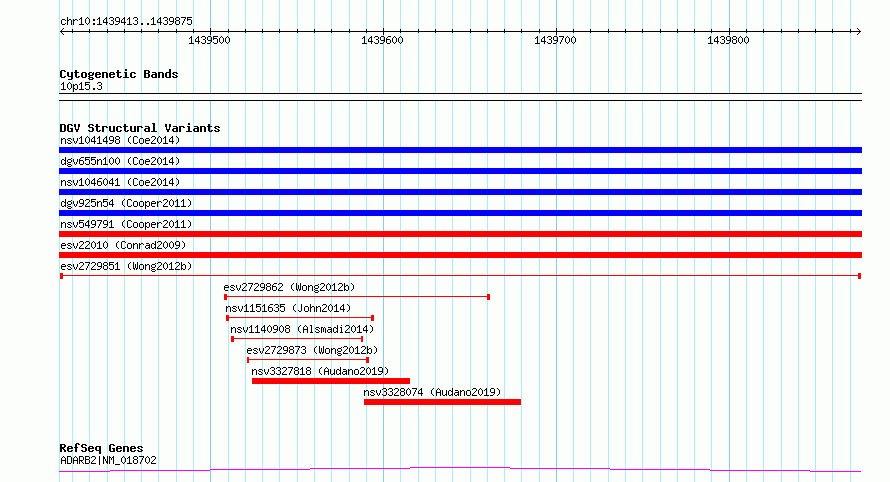
Task: Click nsv3328074 (Audano2019) variant label
Action: 432,392
